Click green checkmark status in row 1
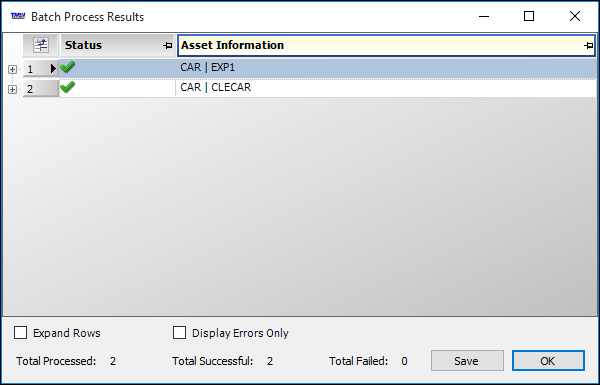 click(67, 67)
